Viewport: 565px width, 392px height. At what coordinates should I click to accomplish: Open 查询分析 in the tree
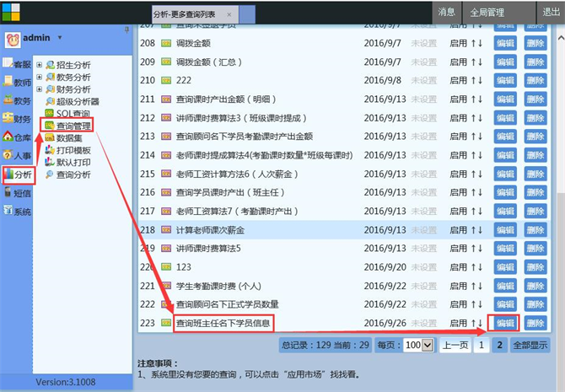[67, 175]
